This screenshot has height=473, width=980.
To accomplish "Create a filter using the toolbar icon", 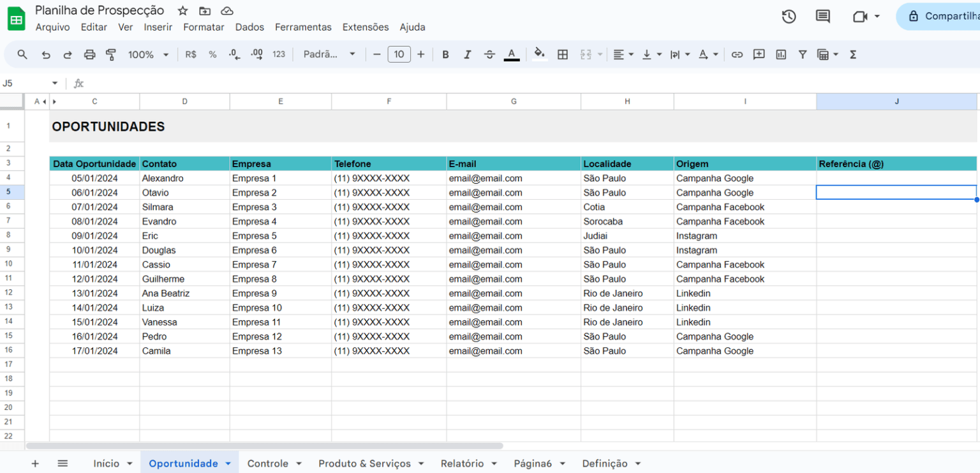I will [x=802, y=54].
